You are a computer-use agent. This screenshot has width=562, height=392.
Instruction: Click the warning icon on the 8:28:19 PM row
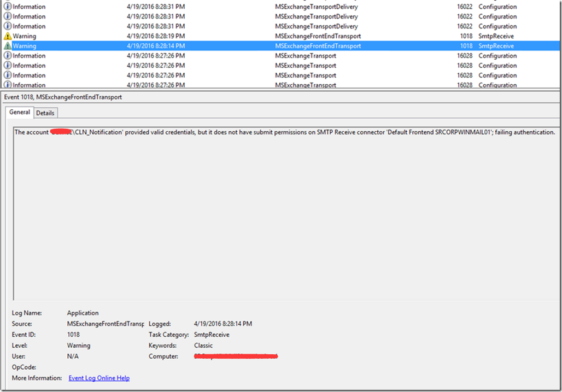8,36
